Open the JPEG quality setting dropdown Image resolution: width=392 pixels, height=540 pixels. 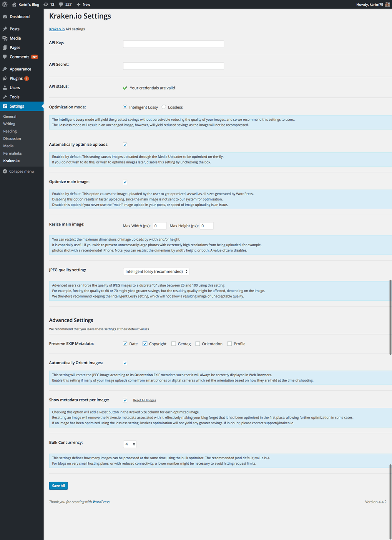(x=156, y=271)
